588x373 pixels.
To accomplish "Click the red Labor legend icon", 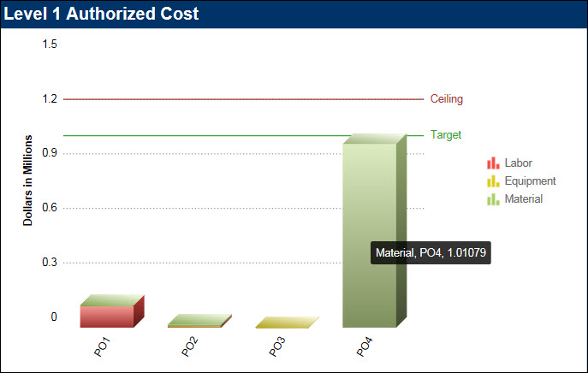I will coord(492,163).
